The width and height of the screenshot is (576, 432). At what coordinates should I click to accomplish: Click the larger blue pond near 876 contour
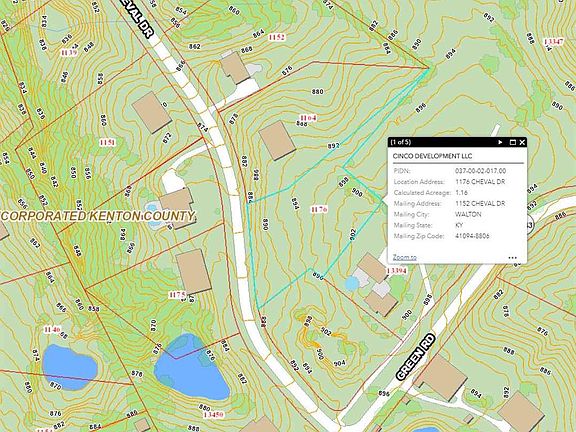click(x=191, y=368)
